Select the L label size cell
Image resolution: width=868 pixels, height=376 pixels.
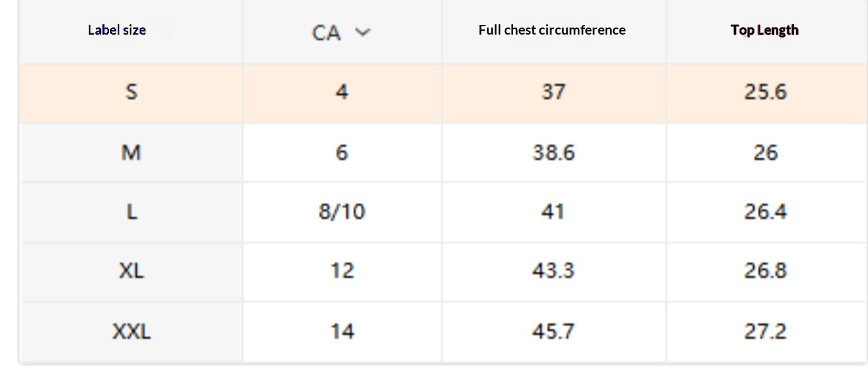131,211
